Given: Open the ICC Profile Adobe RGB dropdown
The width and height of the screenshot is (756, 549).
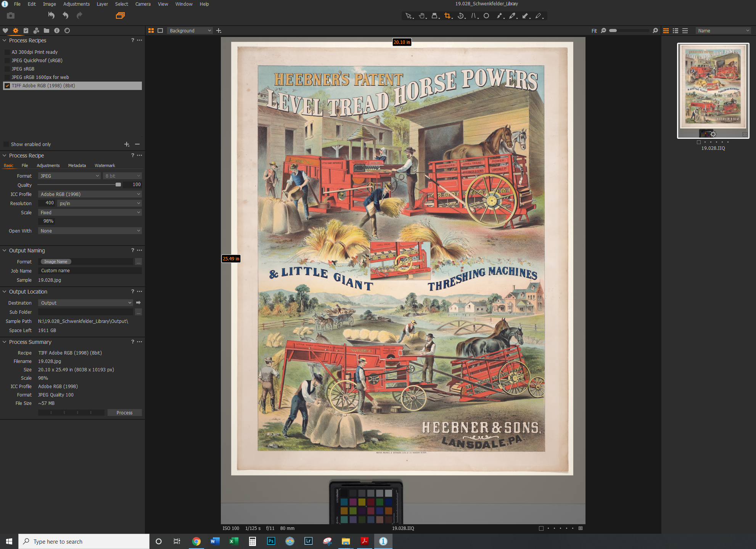Looking at the screenshot, I should click(x=90, y=194).
